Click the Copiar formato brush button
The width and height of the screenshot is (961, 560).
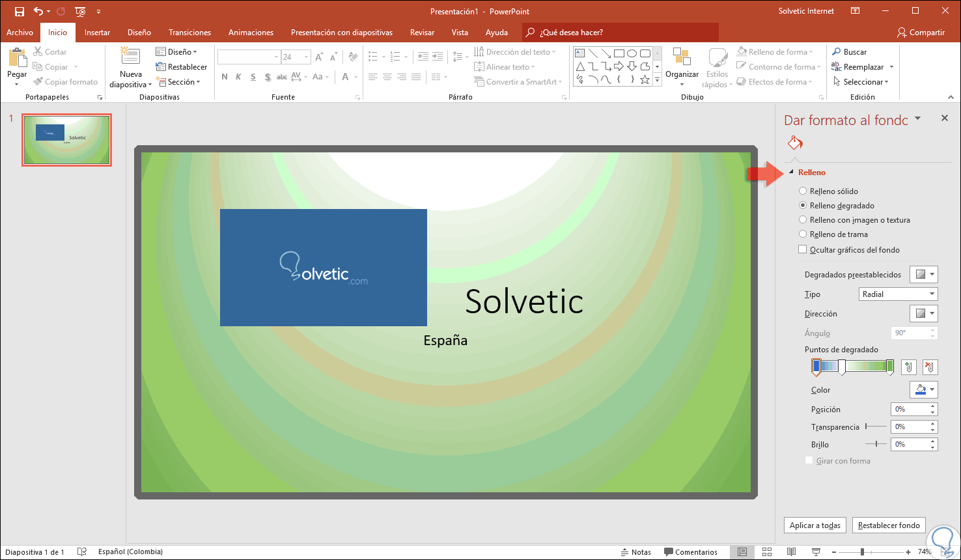(66, 82)
